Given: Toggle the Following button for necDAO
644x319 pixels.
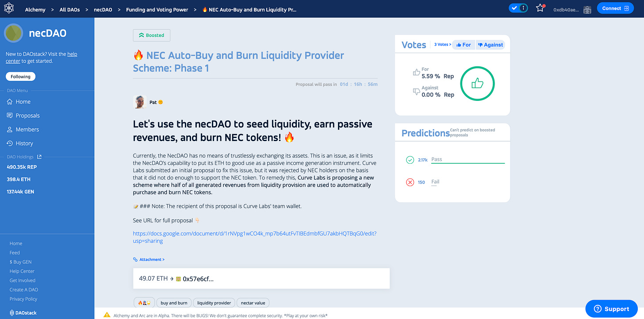Looking at the screenshot, I should coord(20,77).
